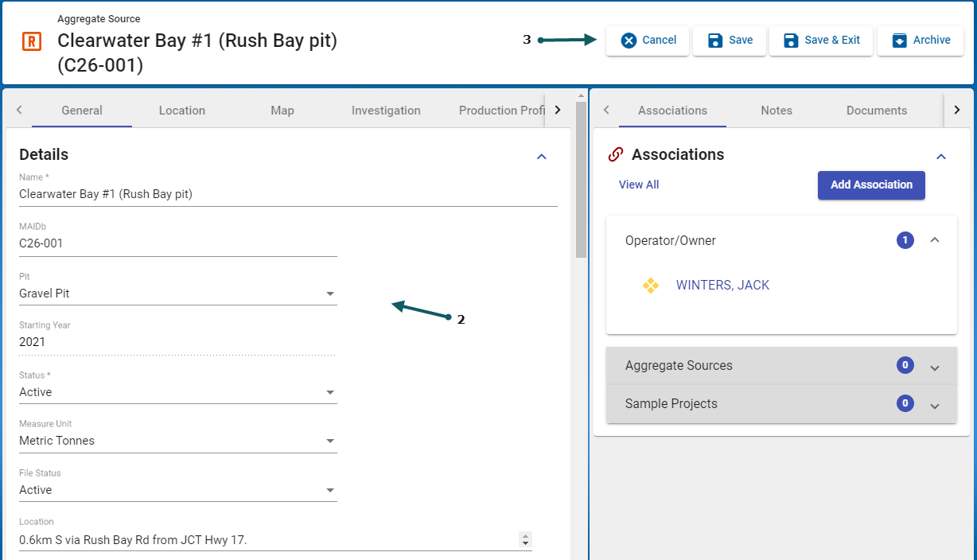Click the red link icon beside Associations
This screenshot has height=560, width=977.
click(615, 155)
